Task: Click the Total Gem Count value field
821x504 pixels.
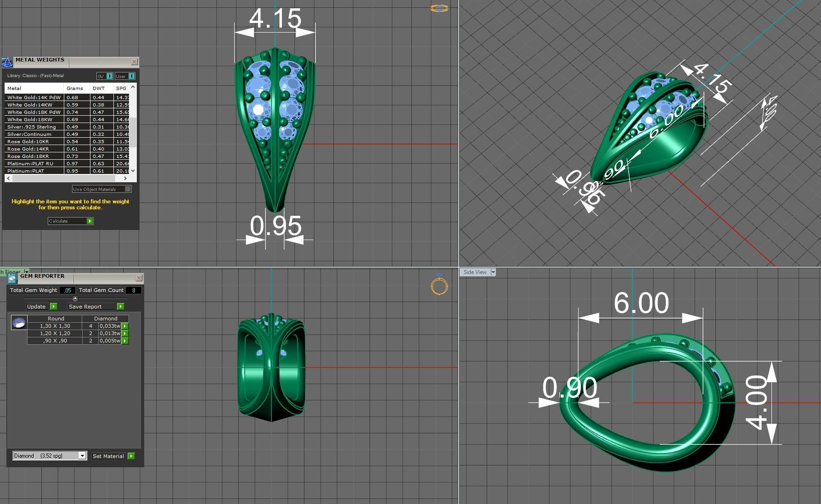Action: coord(134,290)
